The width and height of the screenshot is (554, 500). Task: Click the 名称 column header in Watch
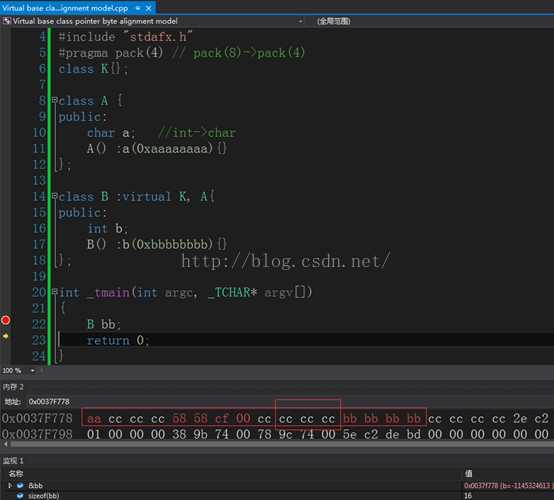[x=16, y=473]
